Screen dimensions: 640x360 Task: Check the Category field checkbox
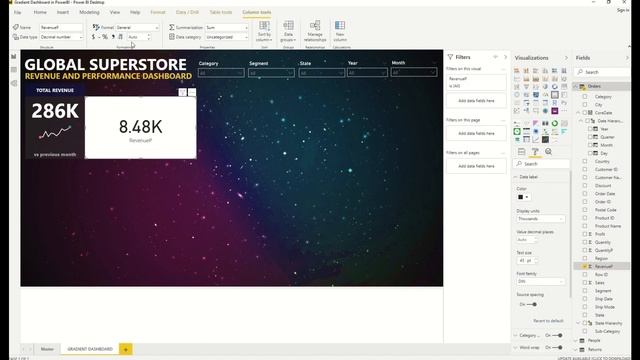point(585,97)
